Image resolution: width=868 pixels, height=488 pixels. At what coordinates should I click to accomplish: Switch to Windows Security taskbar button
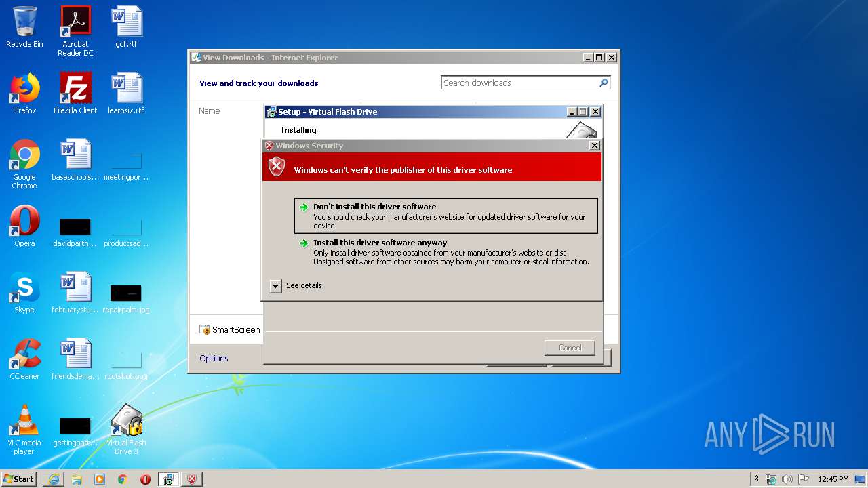point(192,479)
